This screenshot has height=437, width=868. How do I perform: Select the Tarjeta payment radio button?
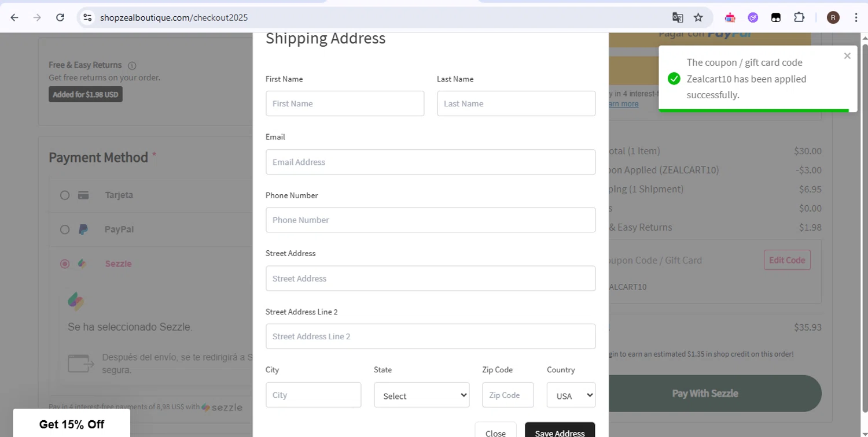coord(65,195)
